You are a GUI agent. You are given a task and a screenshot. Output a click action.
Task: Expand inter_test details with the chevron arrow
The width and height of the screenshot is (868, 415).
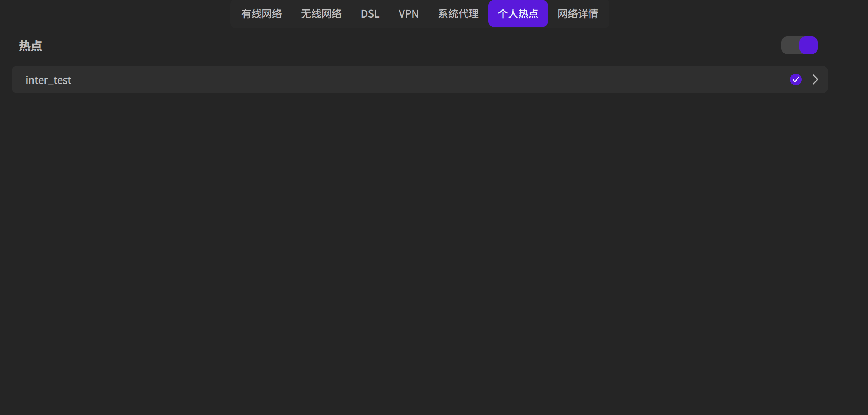pyautogui.click(x=815, y=79)
